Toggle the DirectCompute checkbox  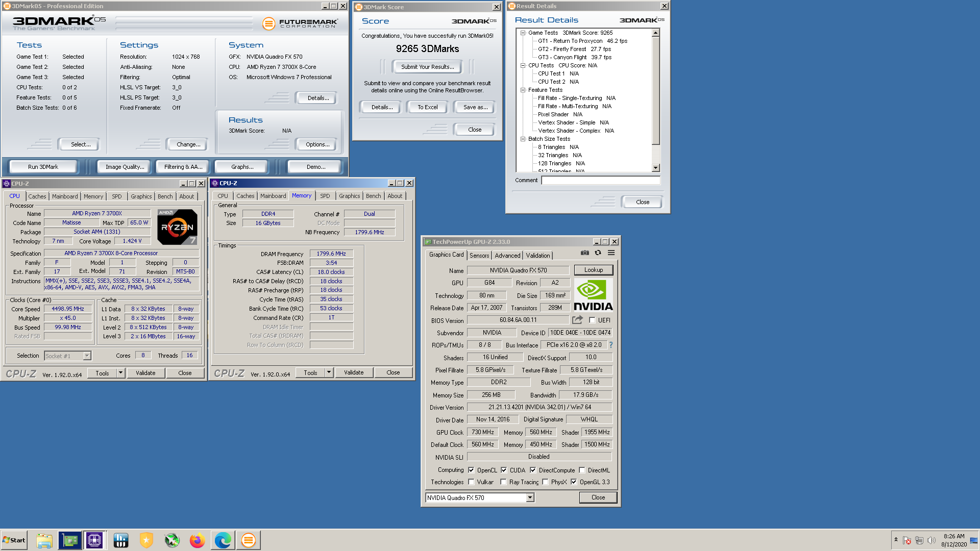click(x=533, y=470)
